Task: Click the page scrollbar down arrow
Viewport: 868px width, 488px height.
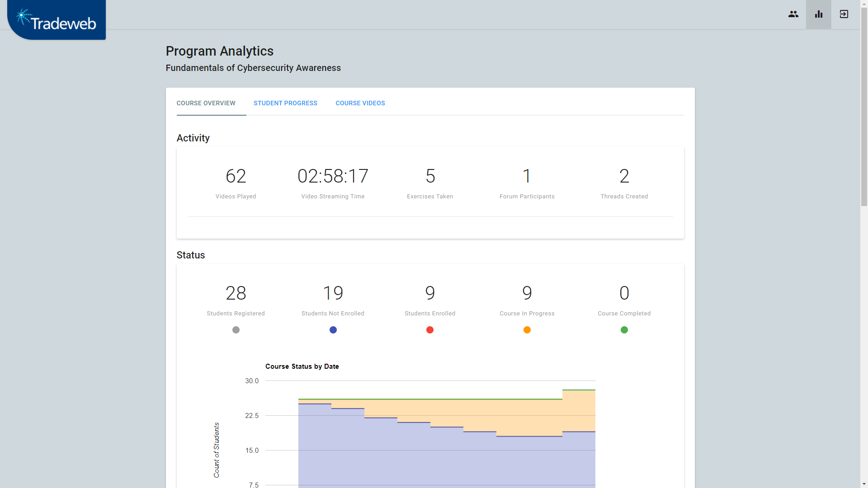Action: point(864,484)
